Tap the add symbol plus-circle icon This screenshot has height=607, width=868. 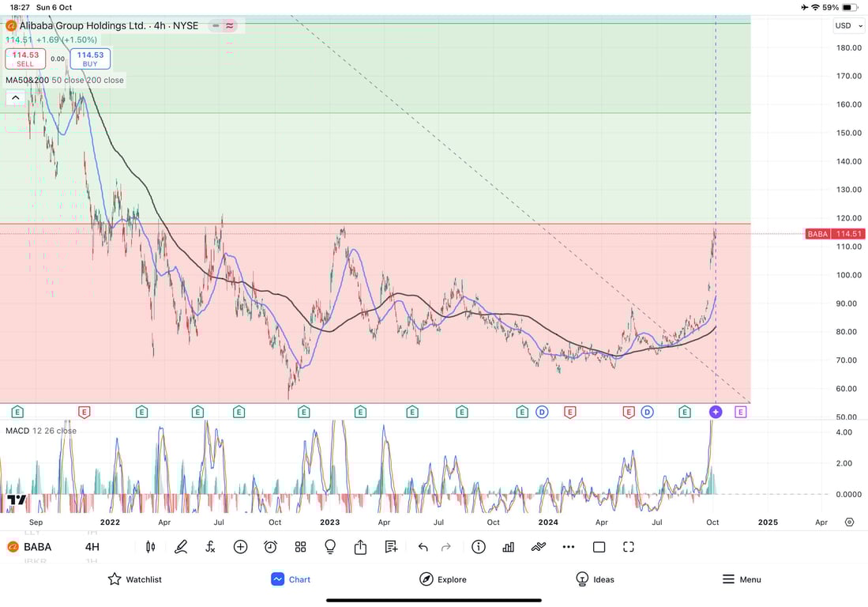pos(240,547)
